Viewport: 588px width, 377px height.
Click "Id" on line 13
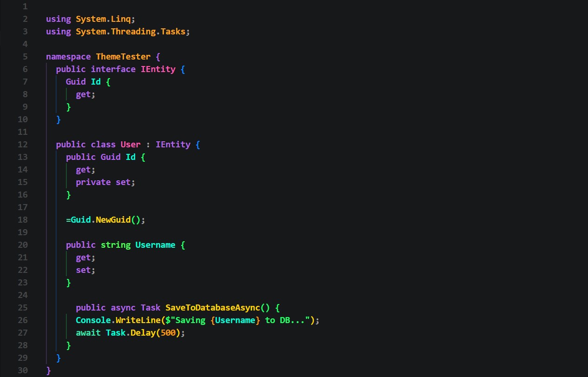click(x=131, y=157)
